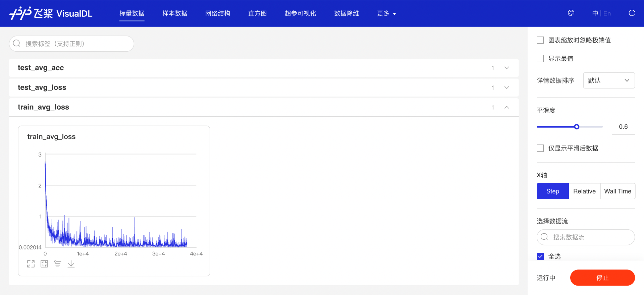The height and width of the screenshot is (295, 644).
Task: Switch language to English
Action: coord(607,13)
